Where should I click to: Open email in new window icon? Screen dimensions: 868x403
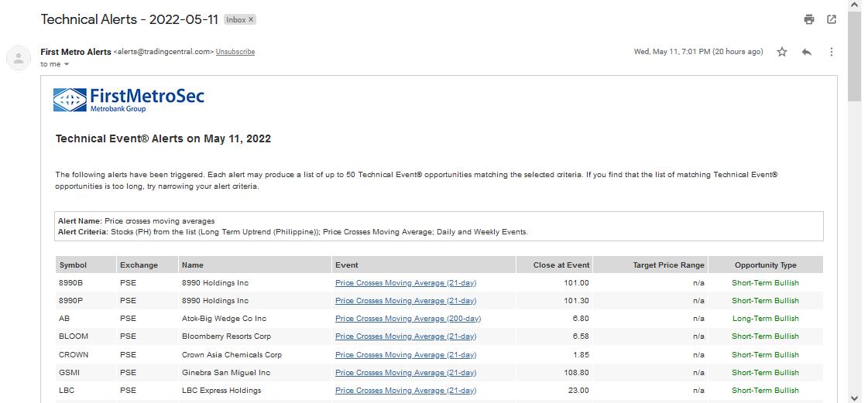tap(832, 20)
